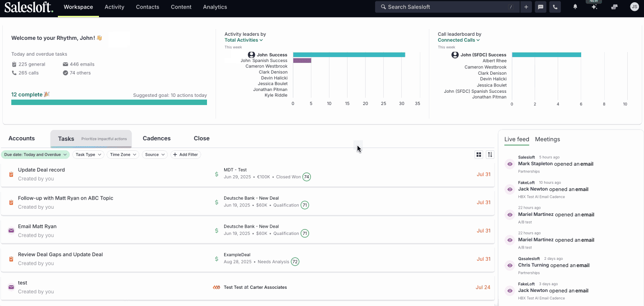Click the Search Salesloft input field
The image size is (644, 306).
click(x=447, y=7)
